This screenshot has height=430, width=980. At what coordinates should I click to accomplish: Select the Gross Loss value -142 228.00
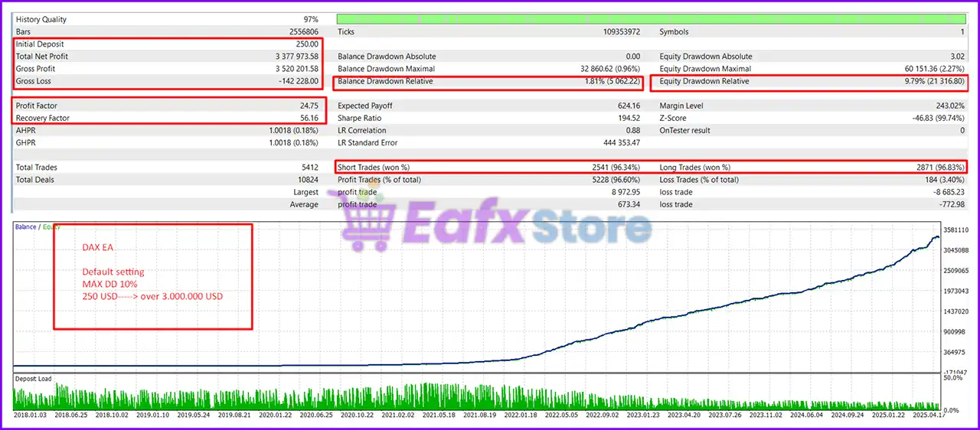click(298, 81)
